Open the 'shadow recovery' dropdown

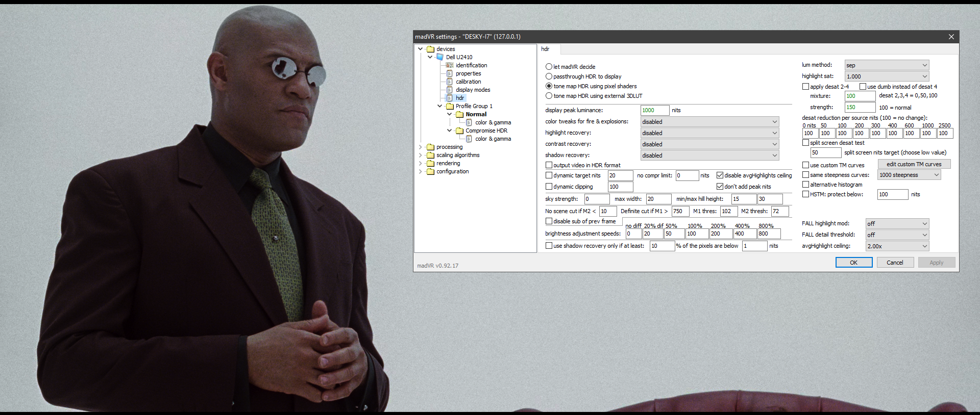(710, 155)
